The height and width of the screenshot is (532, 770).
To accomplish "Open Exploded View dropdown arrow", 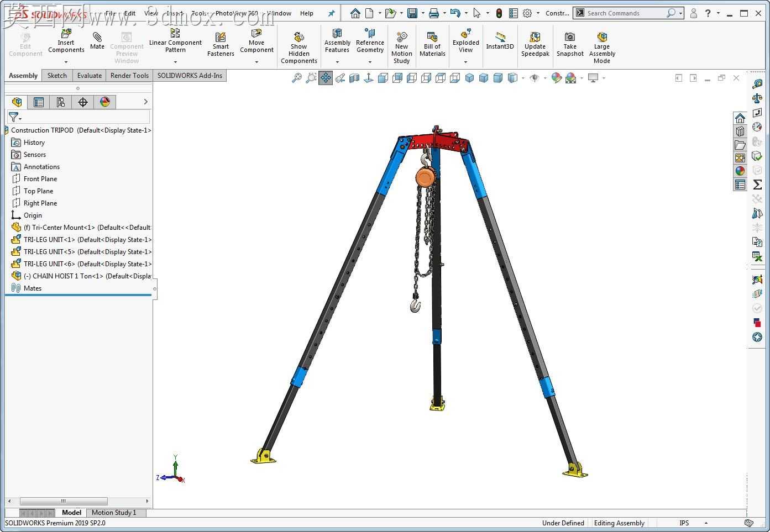I will pos(466,62).
